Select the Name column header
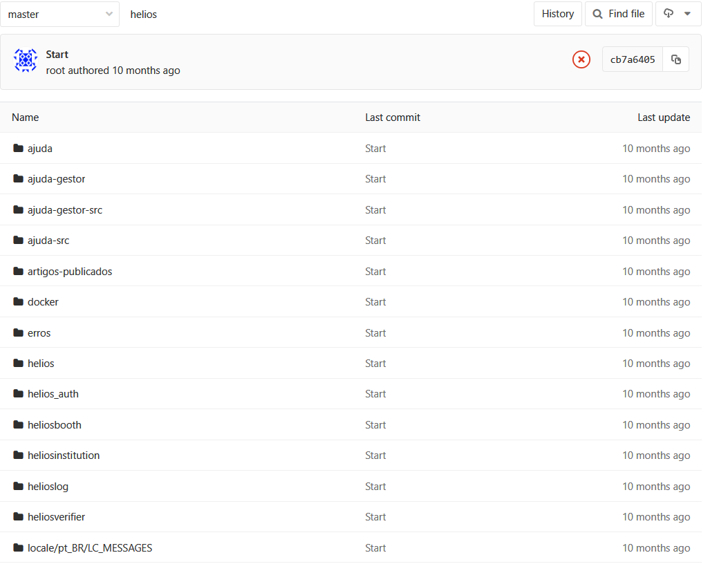The image size is (728, 573). [x=25, y=118]
